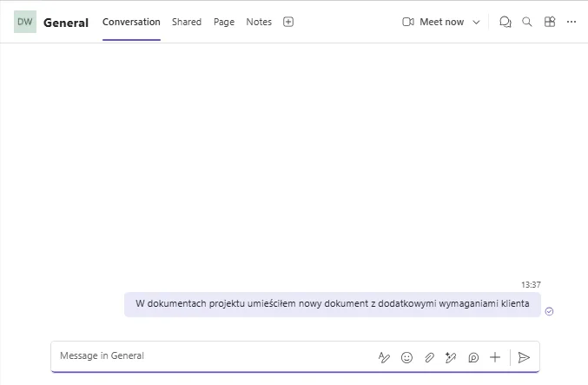Open the Conversation tab
This screenshot has width=588, height=385.
click(131, 22)
